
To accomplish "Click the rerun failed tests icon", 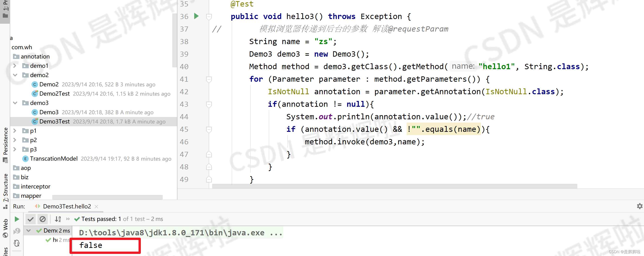I will (17, 231).
